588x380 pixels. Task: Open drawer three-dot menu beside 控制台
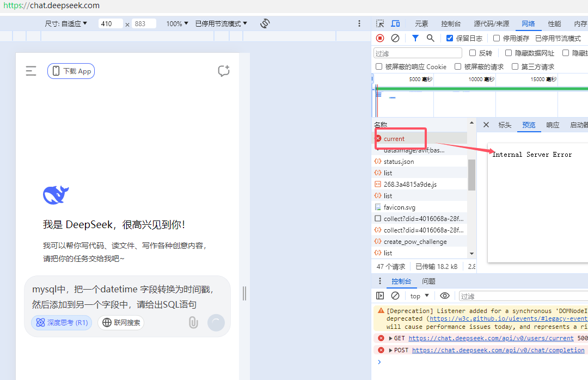pyautogui.click(x=380, y=281)
